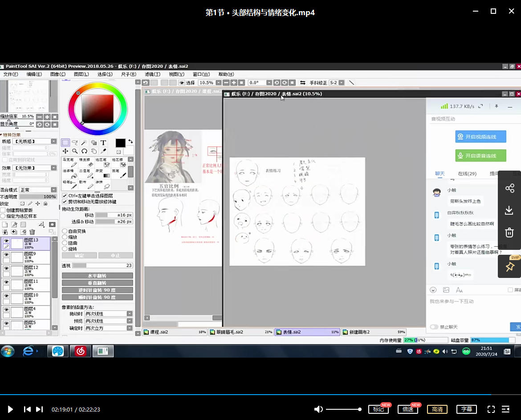The height and width of the screenshot is (420, 521).
Task: Mute the video volume speaker icon
Action: point(318,409)
